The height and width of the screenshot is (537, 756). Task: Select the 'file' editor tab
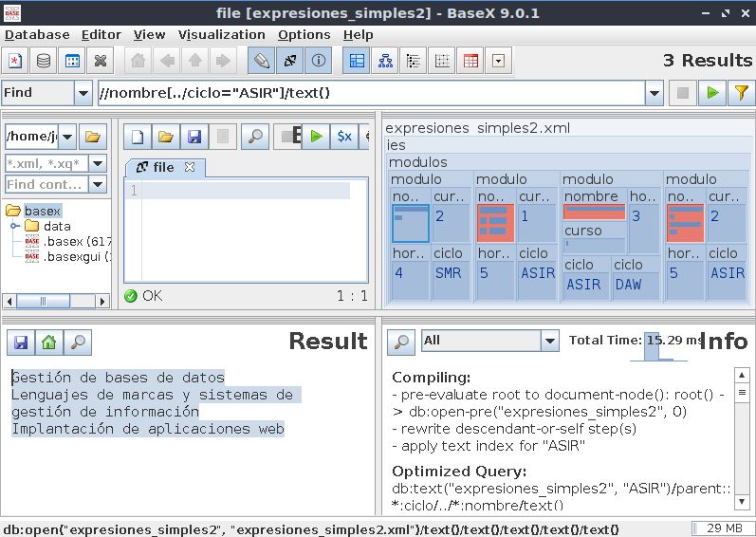coord(157,167)
